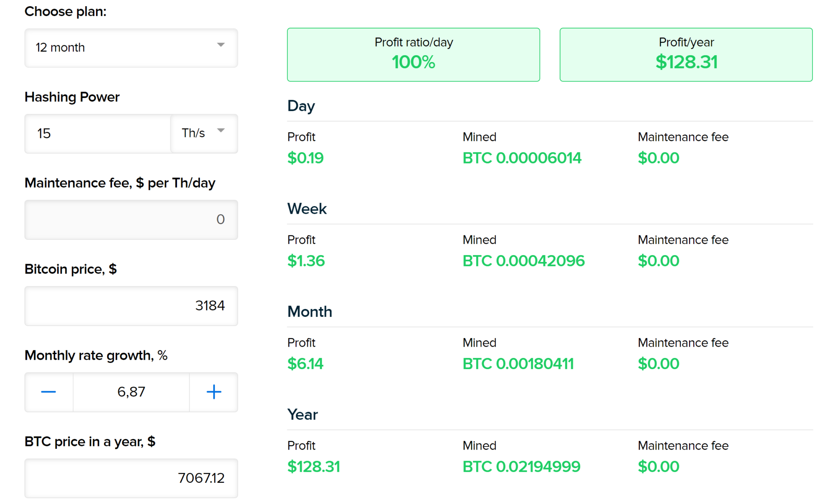The image size is (837, 504).
Task: Click the Profit ratio/day 100% panel
Action: 414,54
